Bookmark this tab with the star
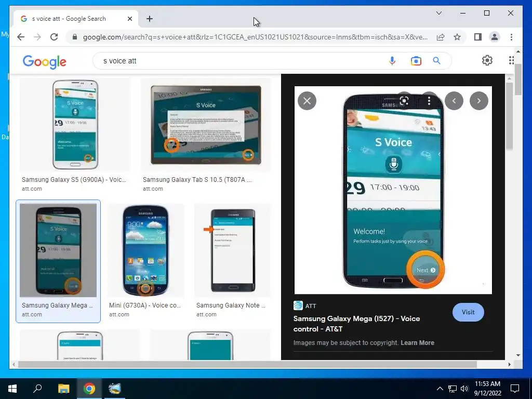Screen dimensions: 532x399 [457, 37]
